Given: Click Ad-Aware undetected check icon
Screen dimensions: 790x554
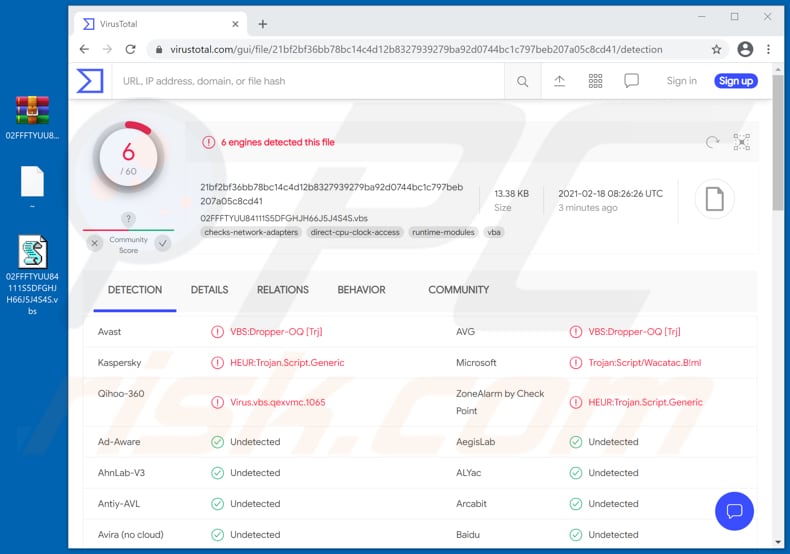Looking at the screenshot, I should point(217,442).
